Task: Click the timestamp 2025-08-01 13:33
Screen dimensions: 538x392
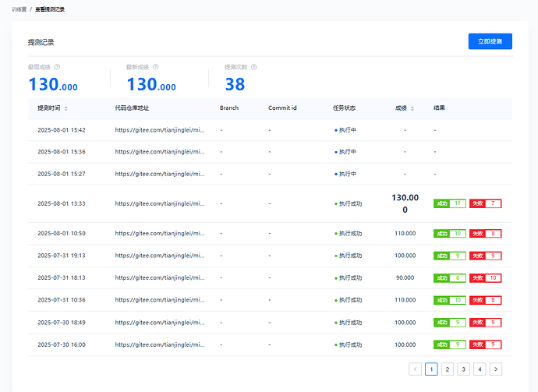Action: [62, 203]
